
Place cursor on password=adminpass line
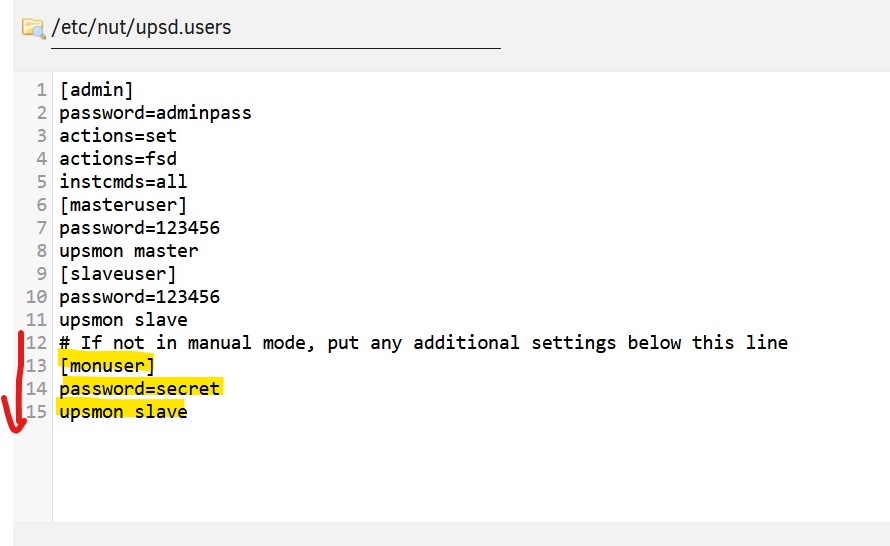point(156,113)
